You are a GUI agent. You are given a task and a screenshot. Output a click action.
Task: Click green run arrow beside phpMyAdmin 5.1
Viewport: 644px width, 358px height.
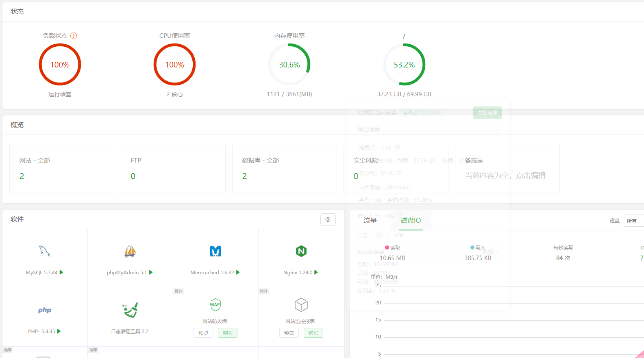coord(151,272)
